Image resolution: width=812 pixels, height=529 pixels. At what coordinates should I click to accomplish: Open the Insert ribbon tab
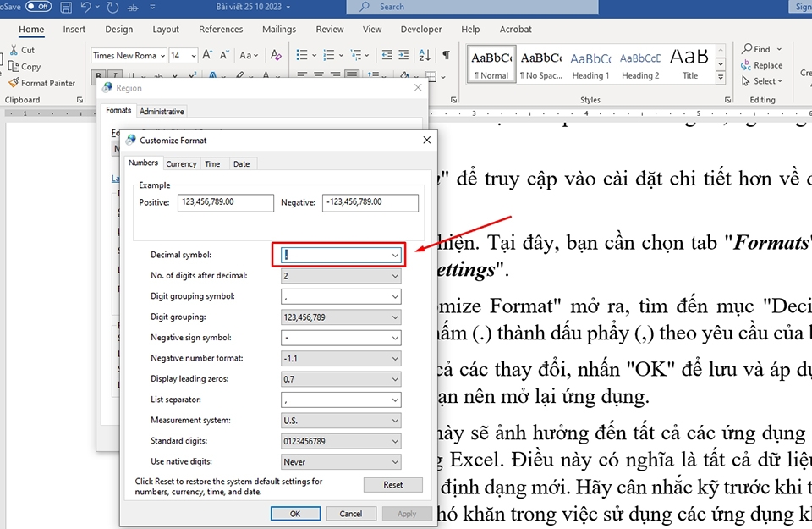[x=74, y=30]
